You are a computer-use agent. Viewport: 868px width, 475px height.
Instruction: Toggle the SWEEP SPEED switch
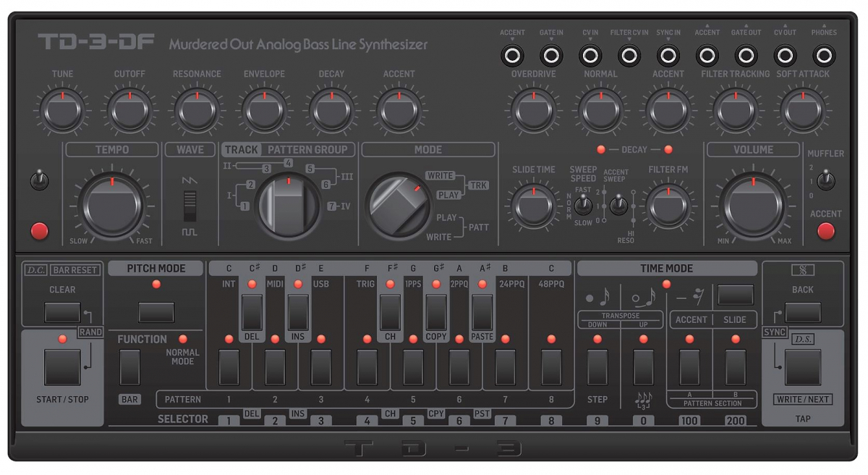[584, 206]
